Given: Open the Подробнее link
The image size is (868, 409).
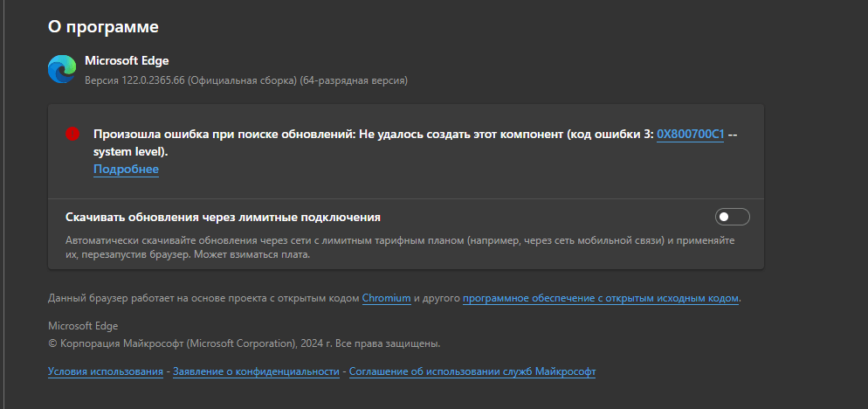Looking at the screenshot, I should [x=127, y=169].
